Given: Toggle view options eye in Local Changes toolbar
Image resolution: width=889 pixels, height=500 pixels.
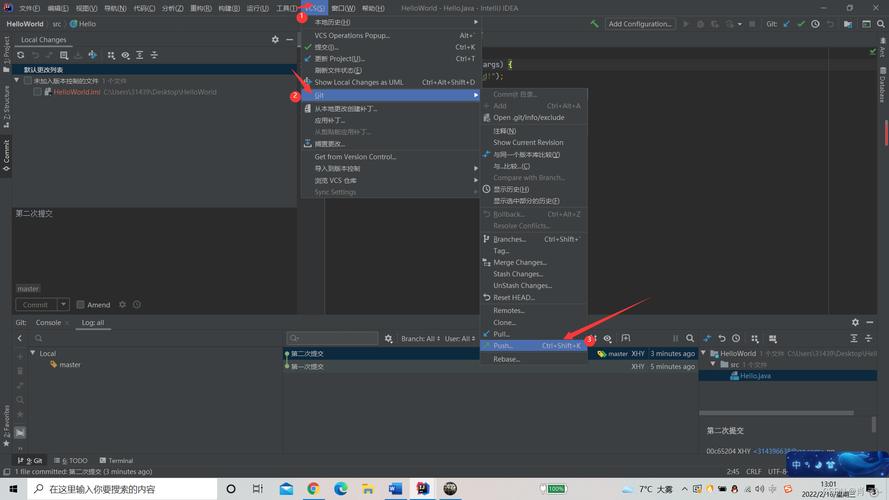Looking at the screenshot, I should pos(125,55).
